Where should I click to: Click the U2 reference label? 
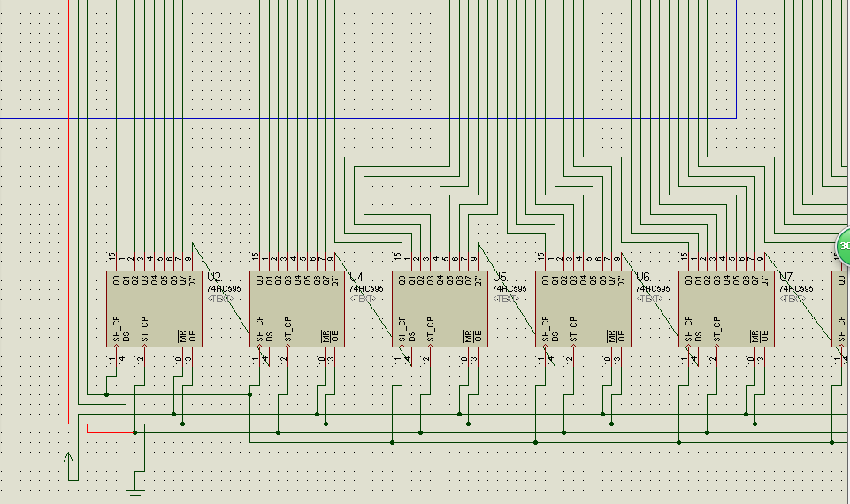(x=214, y=278)
